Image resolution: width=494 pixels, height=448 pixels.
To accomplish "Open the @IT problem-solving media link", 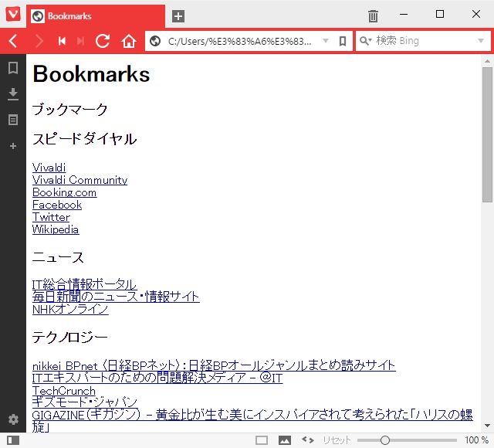I will click(x=157, y=378).
